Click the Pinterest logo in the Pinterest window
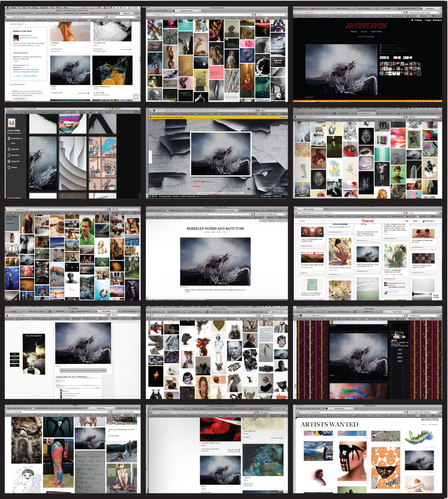The height and width of the screenshot is (499, 448). point(368,221)
